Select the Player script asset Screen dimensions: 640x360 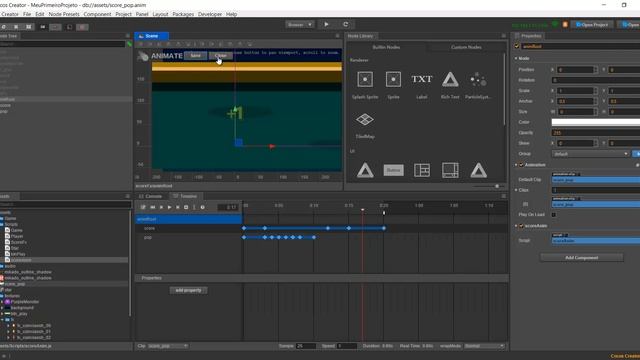[x=17, y=236]
